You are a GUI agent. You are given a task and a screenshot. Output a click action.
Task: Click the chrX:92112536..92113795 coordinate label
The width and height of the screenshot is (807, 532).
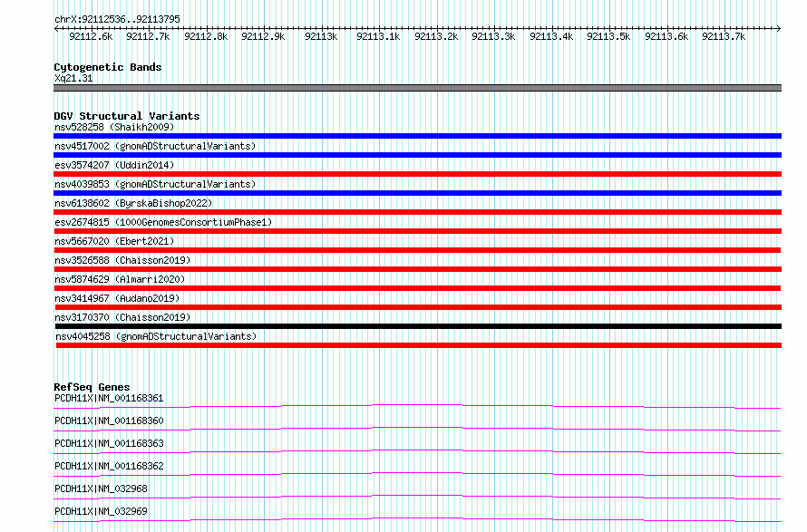(x=117, y=19)
